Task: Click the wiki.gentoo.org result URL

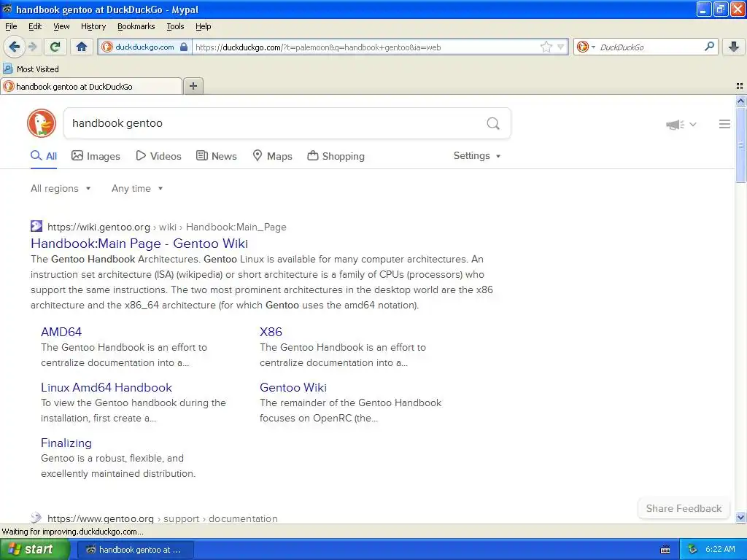Action: click(x=167, y=227)
